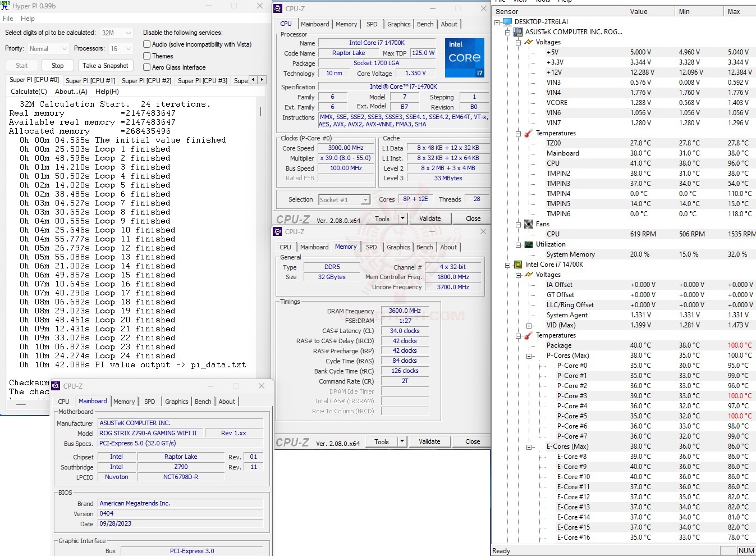This screenshot has height=556, width=756.
Task: Click the Intel Core i7 14700K chip icon
Action: pyautogui.click(x=518, y=265)
